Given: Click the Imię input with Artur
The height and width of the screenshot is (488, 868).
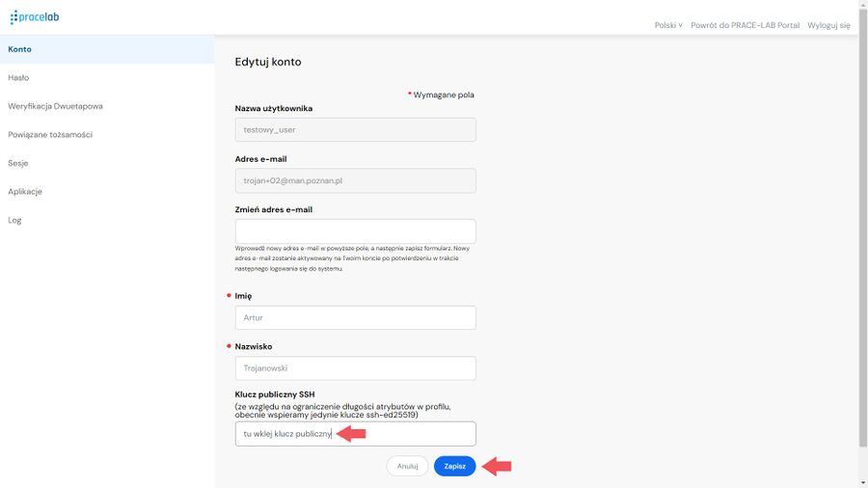Looking at the screenshot, I should (355, 317).
